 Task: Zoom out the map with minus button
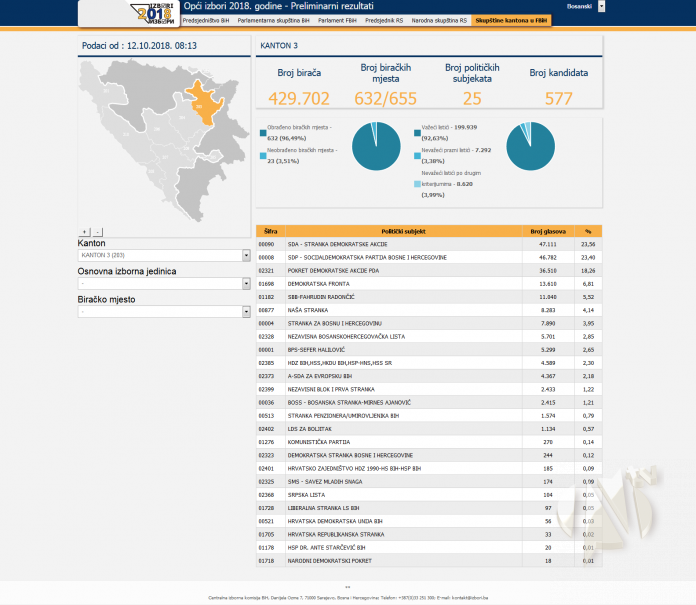(x=97, y=231)
